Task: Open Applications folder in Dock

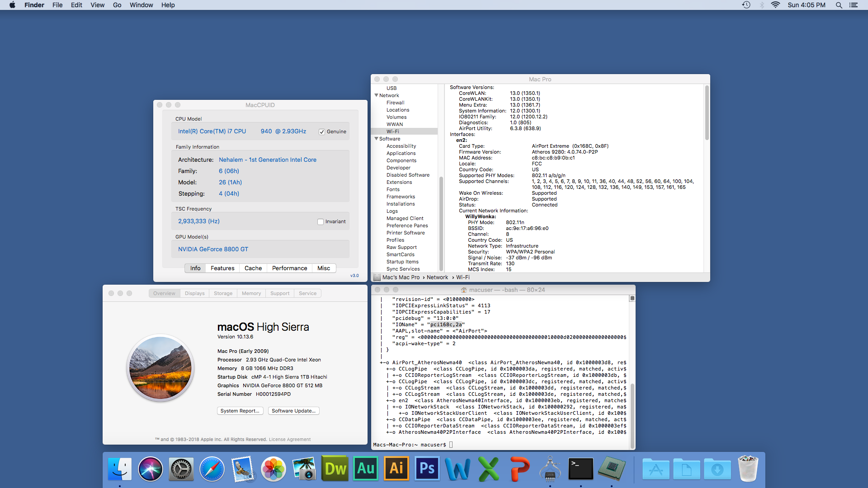Action: tap(656, 469)
